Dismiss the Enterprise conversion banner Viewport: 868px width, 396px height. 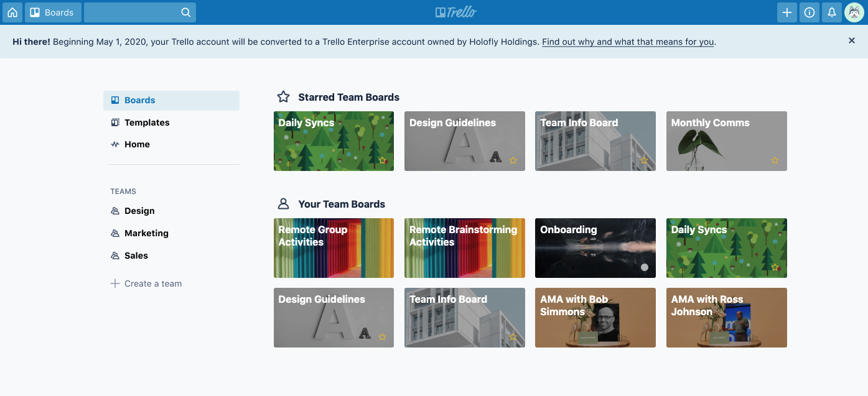coord(852,40)
